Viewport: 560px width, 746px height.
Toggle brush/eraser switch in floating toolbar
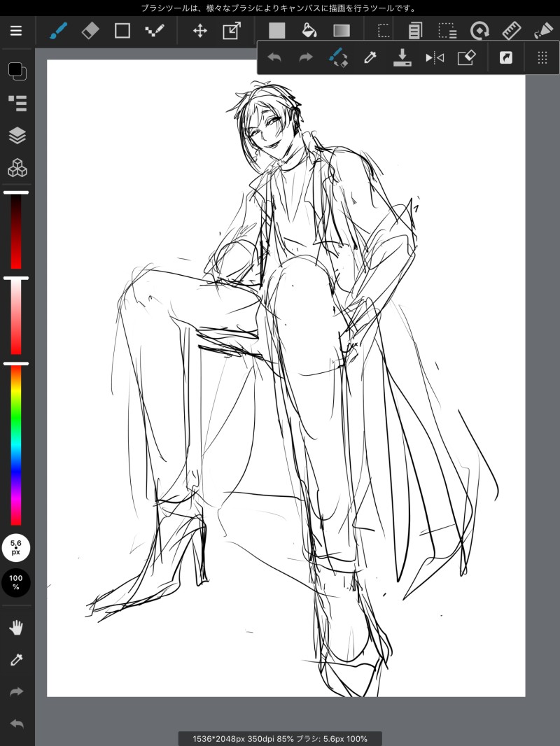click(338, 57)
